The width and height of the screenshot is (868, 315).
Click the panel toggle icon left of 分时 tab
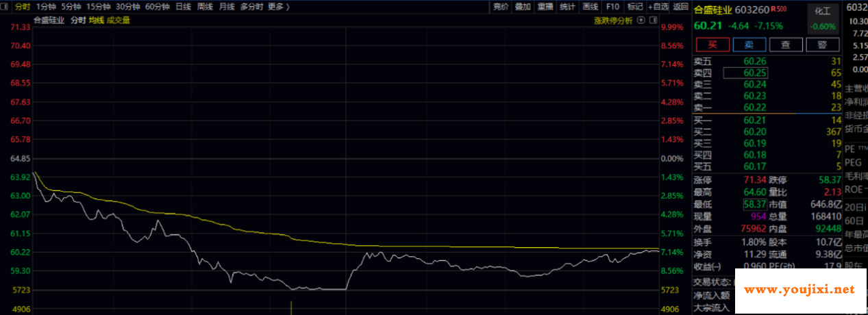(5, 6)
